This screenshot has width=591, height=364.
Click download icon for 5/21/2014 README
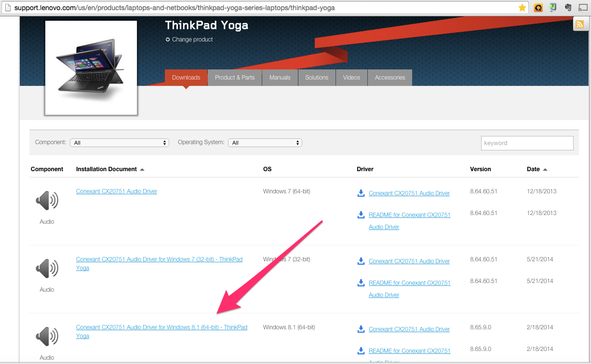click(361, 283)
